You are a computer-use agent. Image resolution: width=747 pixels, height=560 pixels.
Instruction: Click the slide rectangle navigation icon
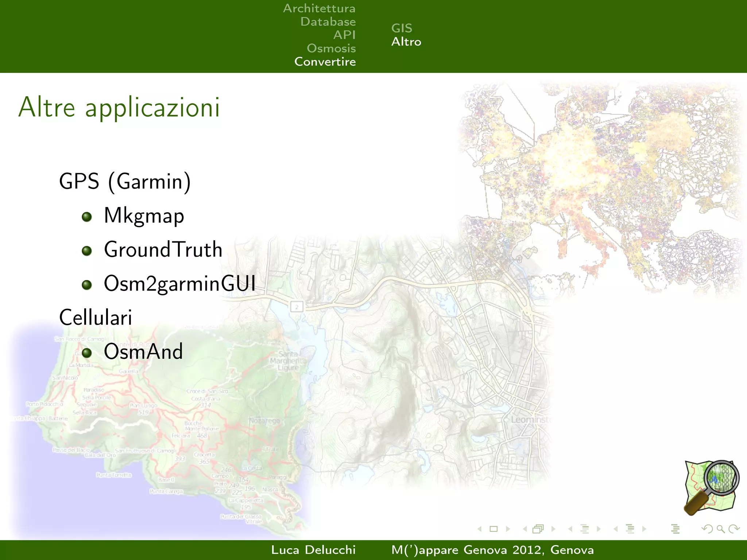pos(494,529)
